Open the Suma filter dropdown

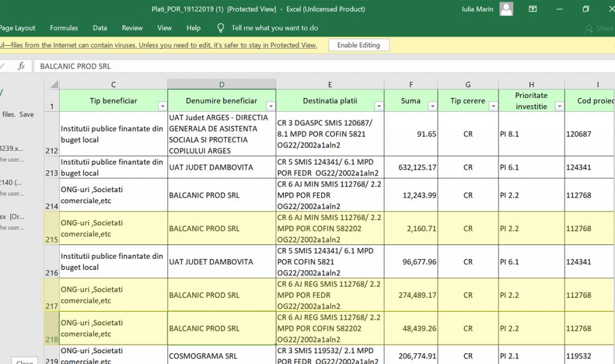click(x=432, y=106)
